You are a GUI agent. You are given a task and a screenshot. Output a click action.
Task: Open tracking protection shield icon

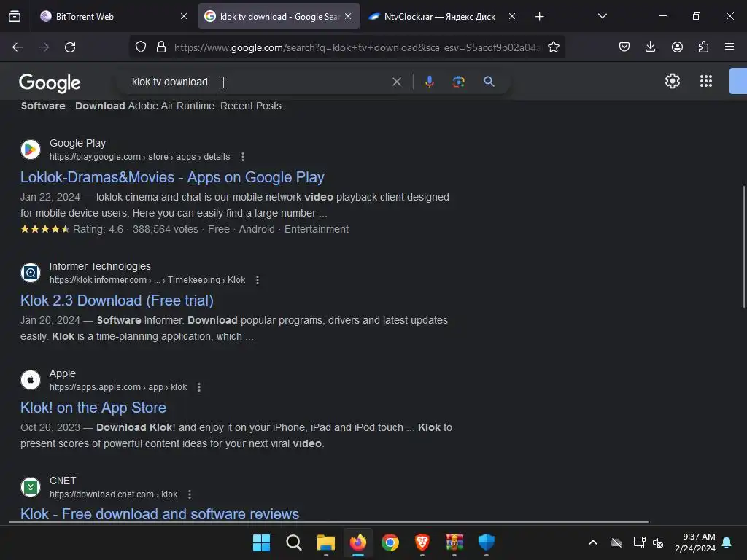141,47
